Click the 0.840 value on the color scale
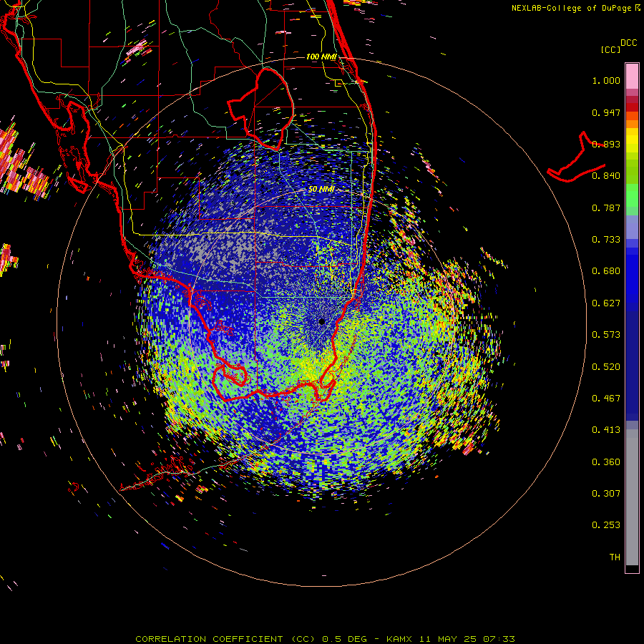644x644 pixels. [x=606, y=176]
